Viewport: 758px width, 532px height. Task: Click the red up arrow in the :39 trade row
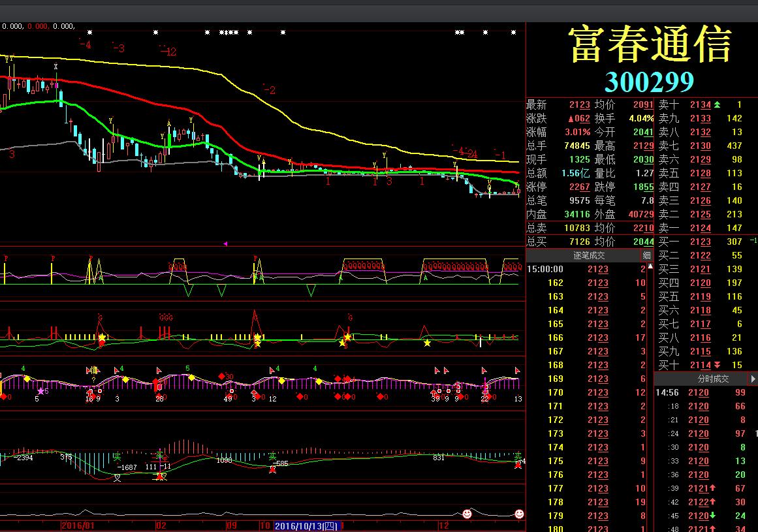(712, 488)
